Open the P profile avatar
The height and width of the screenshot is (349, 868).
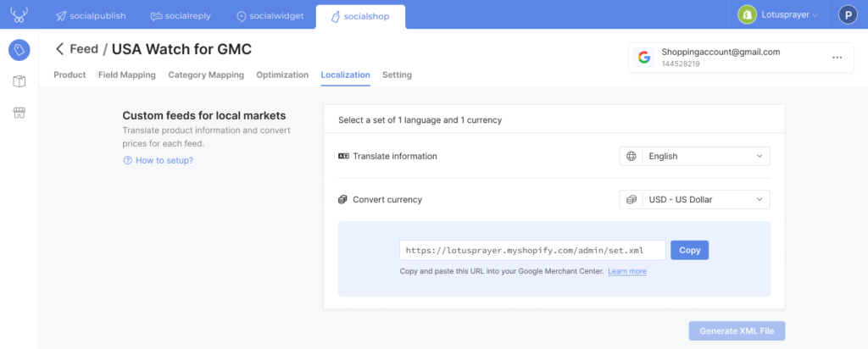pos(848,15)
